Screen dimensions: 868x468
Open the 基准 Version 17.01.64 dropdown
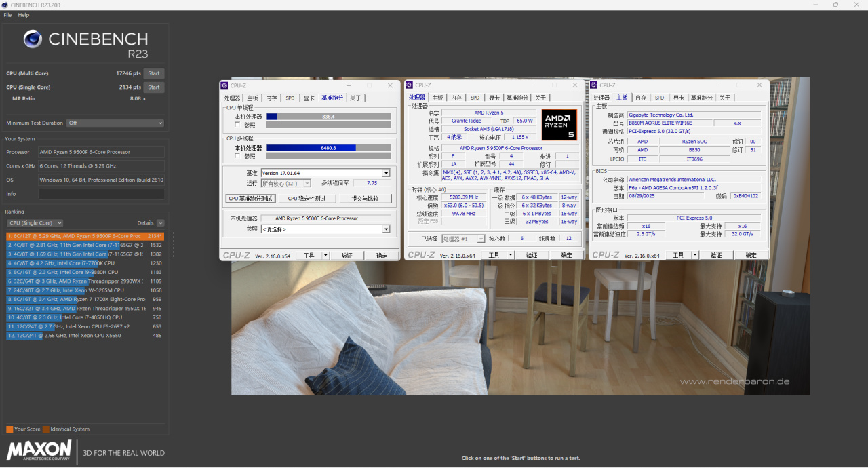pos(325,173)
